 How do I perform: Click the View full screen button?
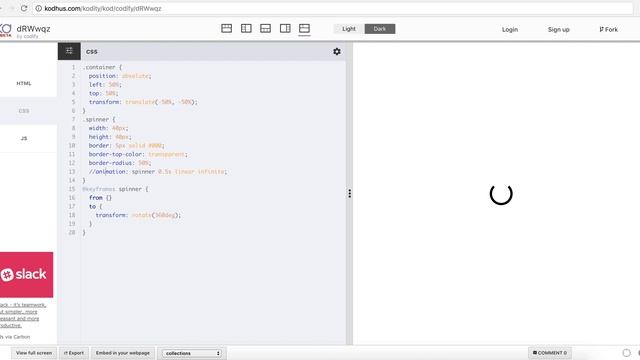coord(34,353)
